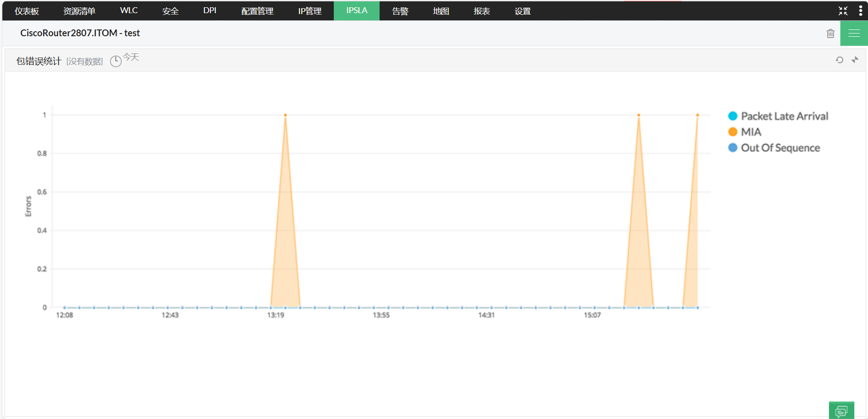Delete monitor using the trash icon
The image size is (868, 419).
pyautogui.click(x=830, y=34)
